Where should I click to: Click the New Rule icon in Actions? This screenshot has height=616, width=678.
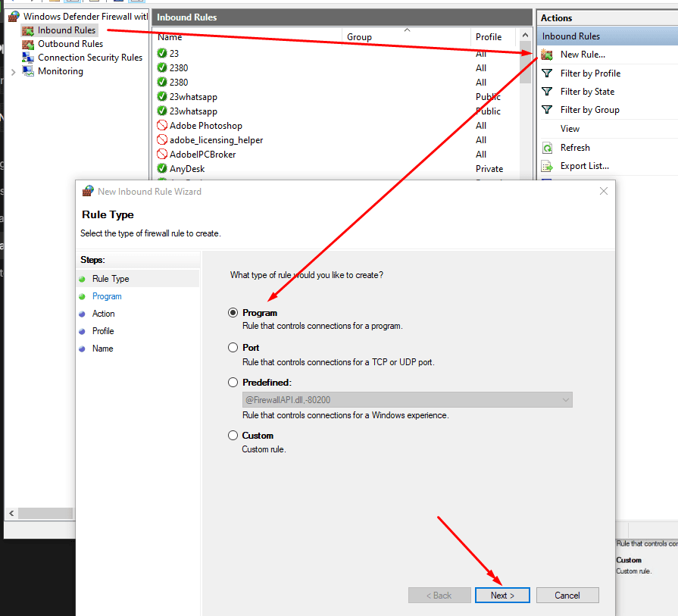tap(547, 55)
